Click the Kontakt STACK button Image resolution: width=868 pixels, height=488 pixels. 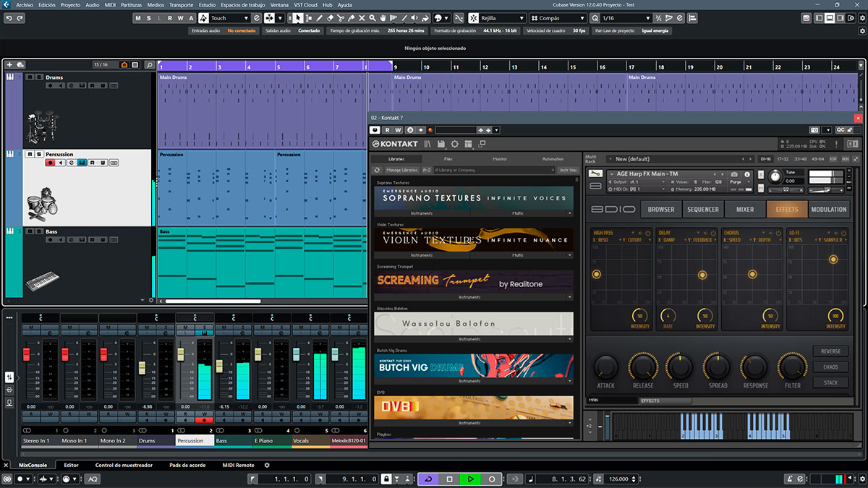(x=830, y=383)
